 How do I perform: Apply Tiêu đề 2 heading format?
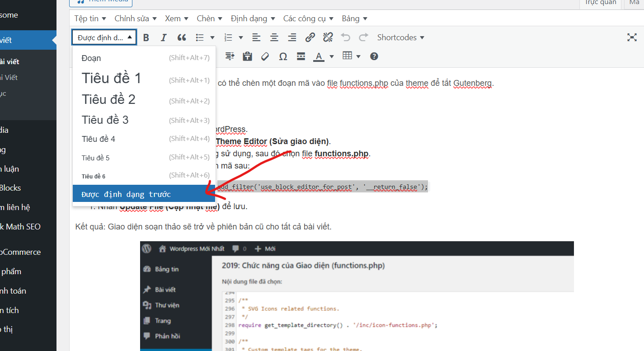point(144,99)
